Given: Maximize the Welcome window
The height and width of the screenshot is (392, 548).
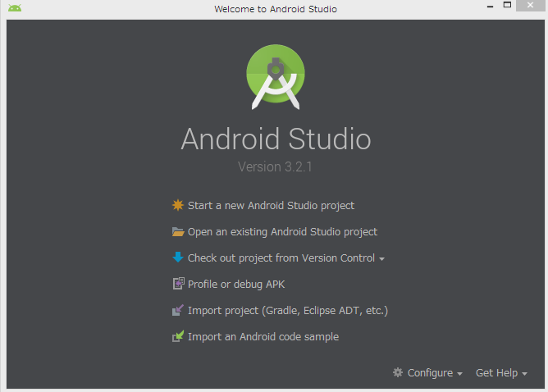Looking at the screenshot, I should point(507,5).
